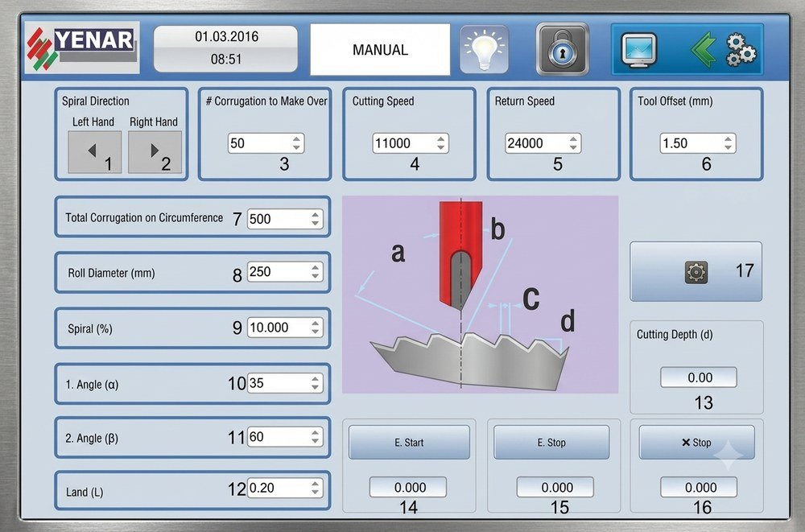Increase Total Corrugation on Circumference

[x=316, y=214]
